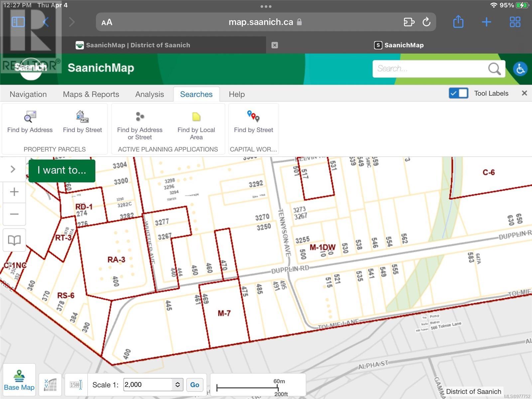The image size is (532, 399).
Task: Open the Base Map selector
Action: tap(19, 380)
